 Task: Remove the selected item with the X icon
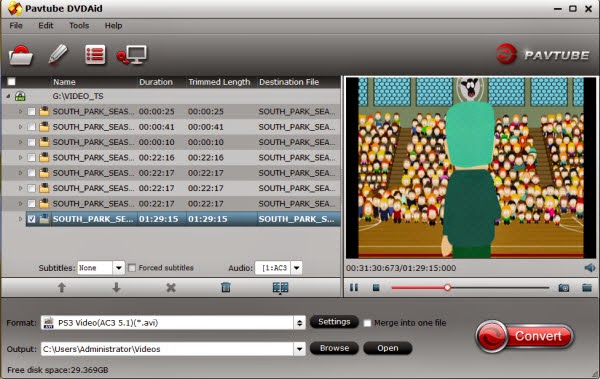pyautogui.click(x=171, y=288)
